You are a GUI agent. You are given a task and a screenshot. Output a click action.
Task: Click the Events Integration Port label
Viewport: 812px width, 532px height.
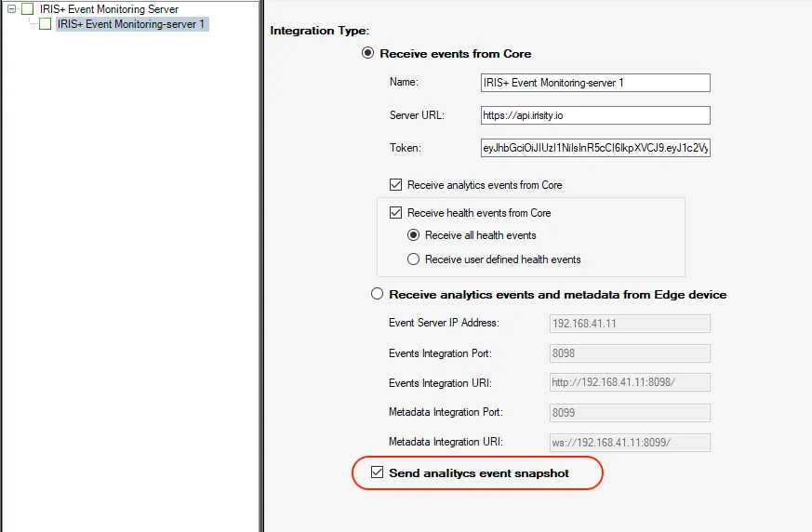pos(440,353)
